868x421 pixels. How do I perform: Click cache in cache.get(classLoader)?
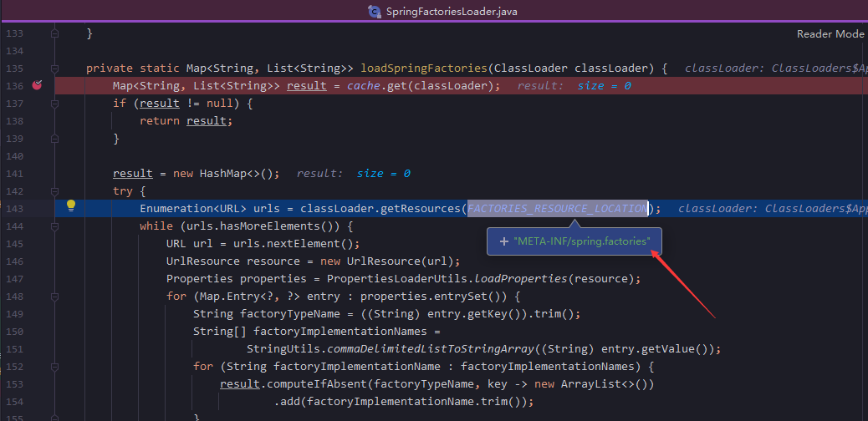point(364,86)
